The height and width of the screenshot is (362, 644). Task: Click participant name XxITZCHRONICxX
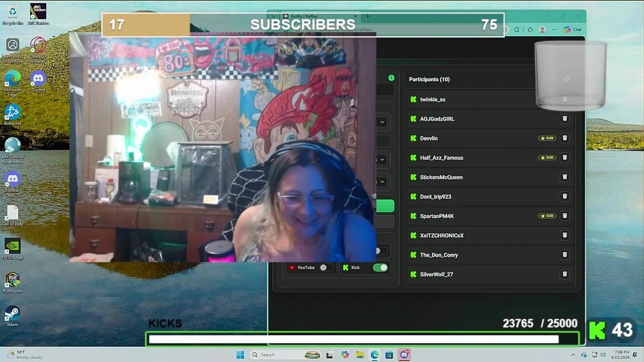pos(442,235)
